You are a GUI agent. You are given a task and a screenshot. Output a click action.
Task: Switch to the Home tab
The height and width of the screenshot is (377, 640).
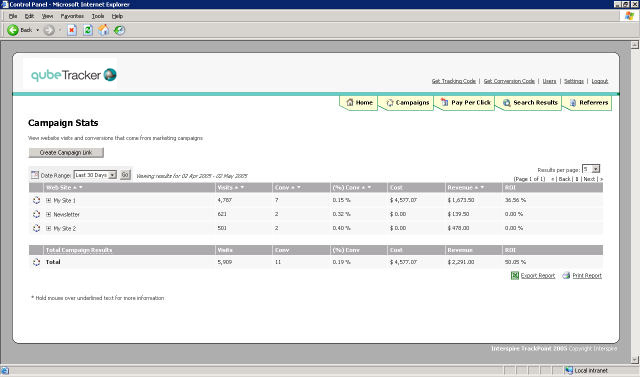359,103
